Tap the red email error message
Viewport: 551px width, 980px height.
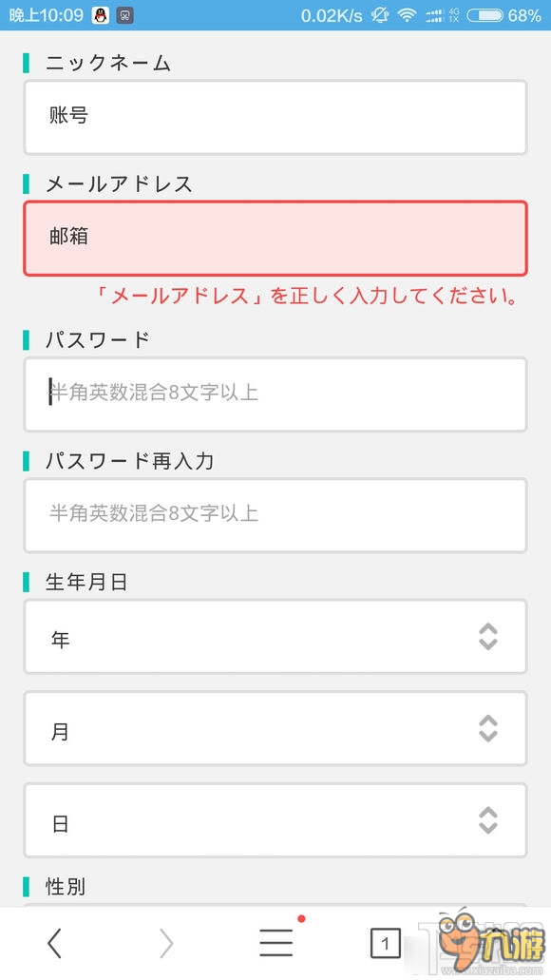point(307,295)
